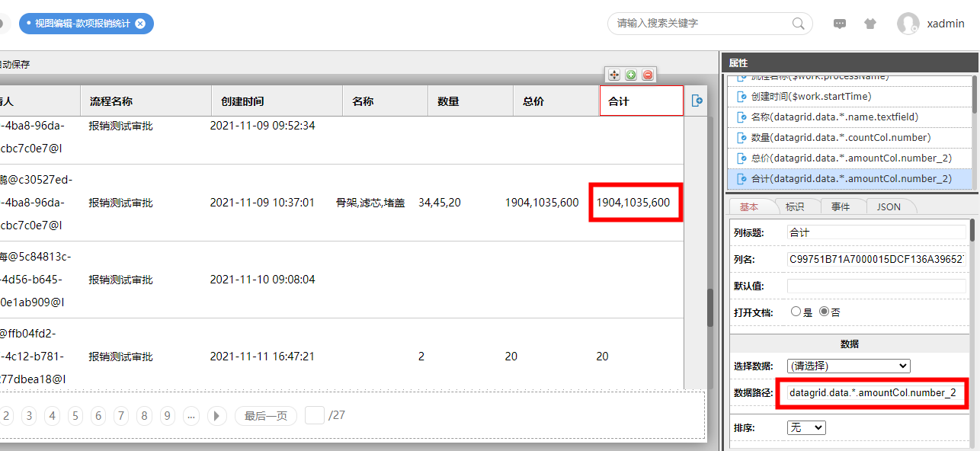Switch to the 事件 tab
The width and height of the screenshot is (980, 451).
(841, 207)
